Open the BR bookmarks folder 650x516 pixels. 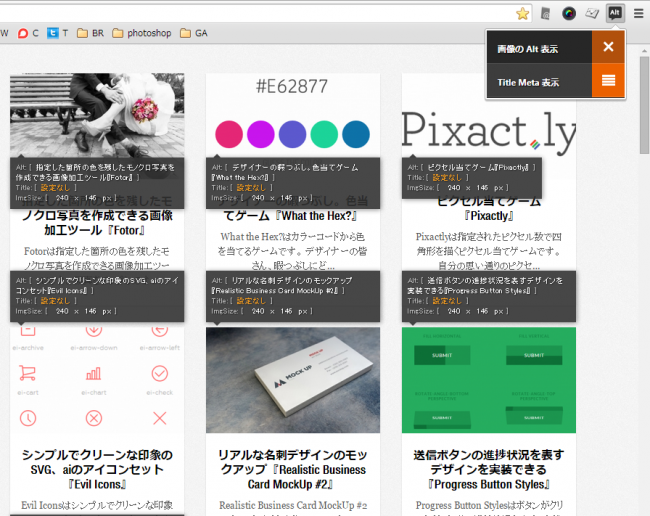click(x=90, y=33)
